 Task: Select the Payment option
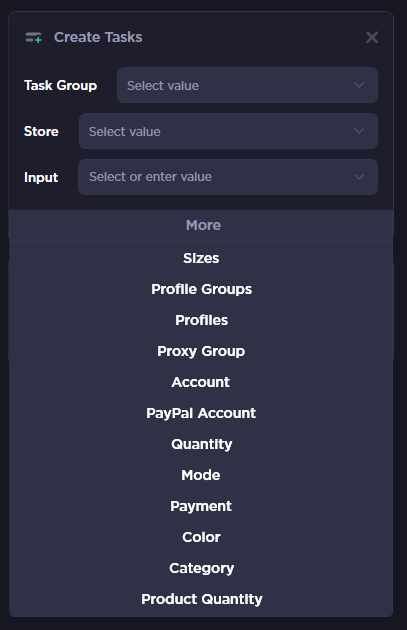click(x=201, y=506)
